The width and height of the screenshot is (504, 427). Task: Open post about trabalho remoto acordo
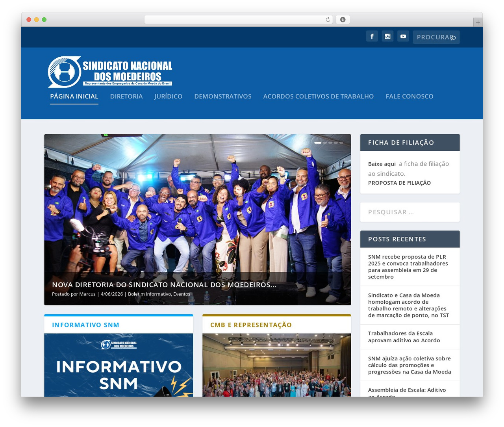tap(409, 305)
